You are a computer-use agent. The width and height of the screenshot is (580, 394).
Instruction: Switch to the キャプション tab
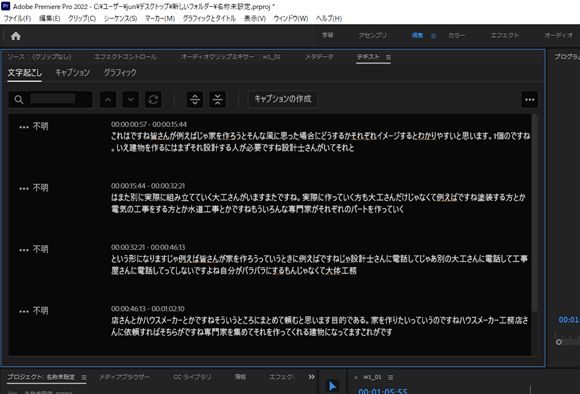pyautogui.click(x=72, y=73)
